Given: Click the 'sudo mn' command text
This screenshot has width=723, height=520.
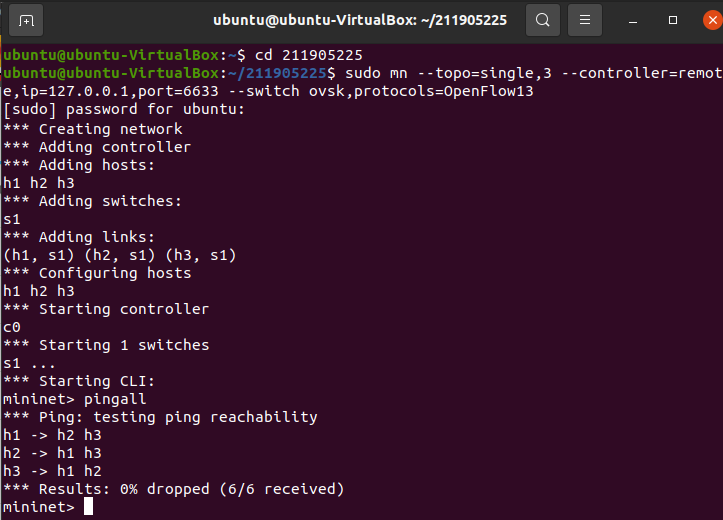Looking at the screenshot, I should pos(376,73).
